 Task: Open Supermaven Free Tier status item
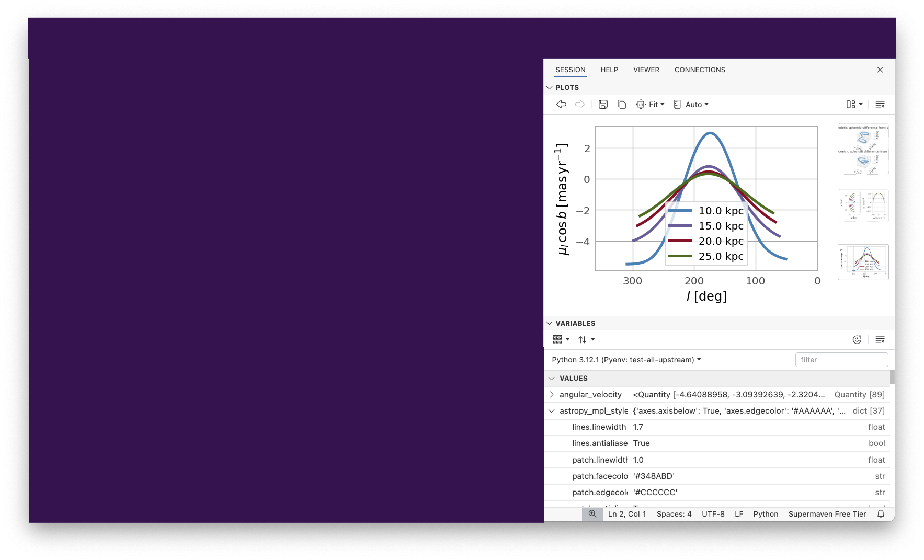pos(827,514)
